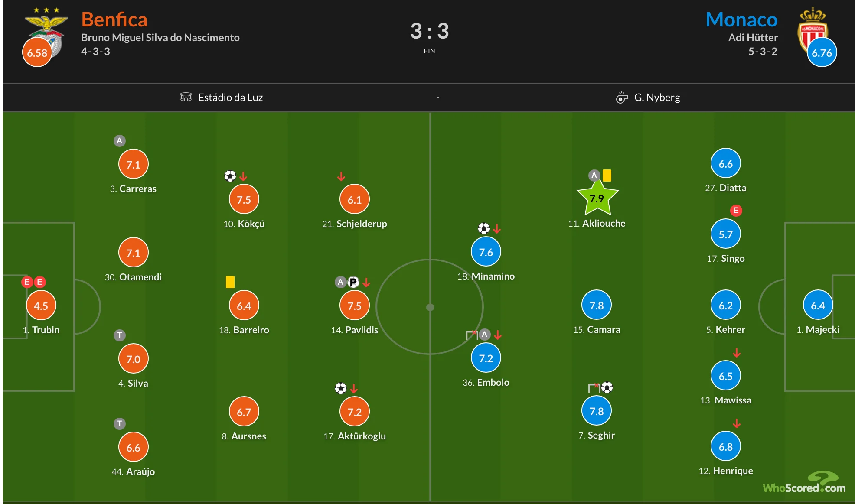This screenshot has width=855, height=504.
Task: Click the goal ball icon above Kökçü
Action: coord(230,176)
